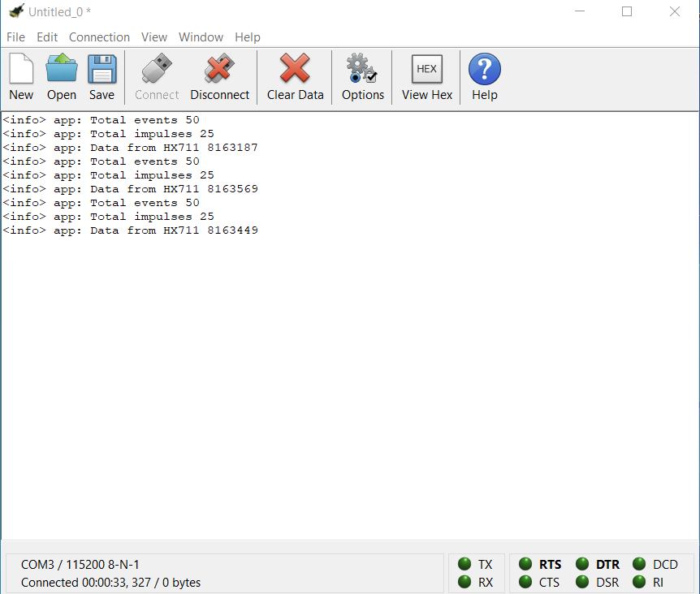Click the first Total events 50 line

pyautogui.click(x=101, y=120)
